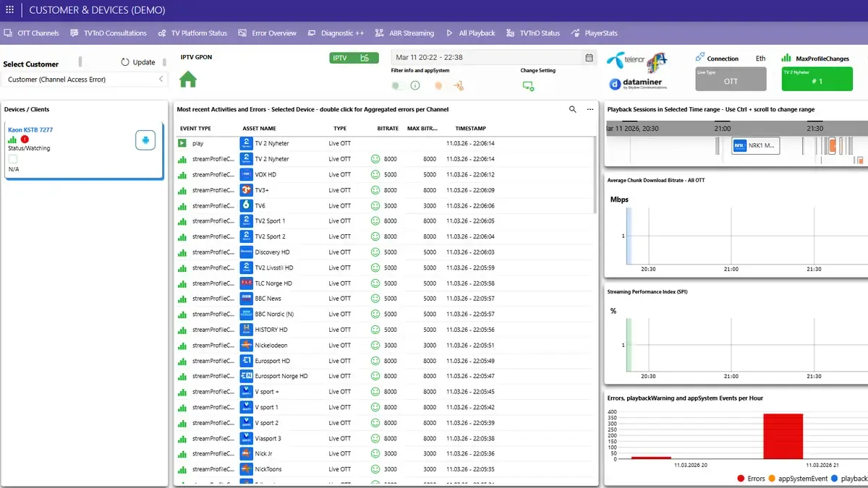Go to the OTT Channels tab

click(x=31, y=33)
